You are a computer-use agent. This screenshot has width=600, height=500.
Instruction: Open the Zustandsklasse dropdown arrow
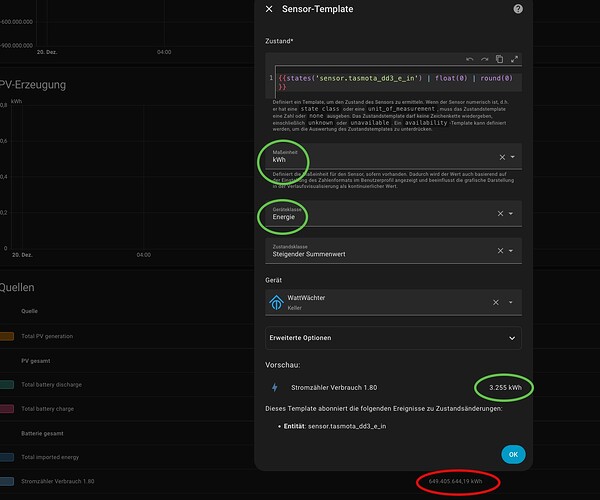[x=511, y=251]
